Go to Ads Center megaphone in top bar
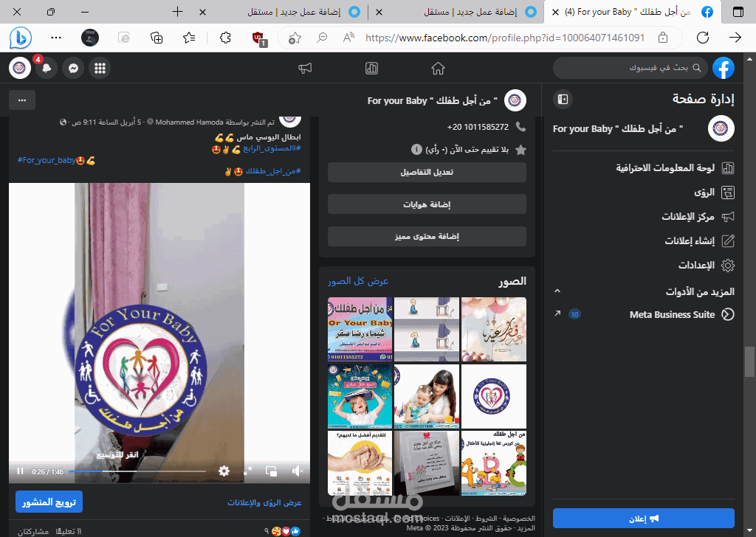Screen dimensions: 756x537 (305, 69)
